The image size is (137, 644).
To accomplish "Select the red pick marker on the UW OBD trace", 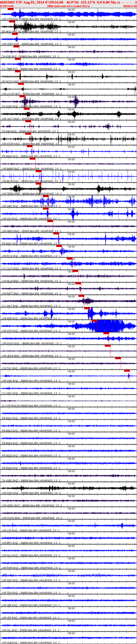I will click(127, 370).
